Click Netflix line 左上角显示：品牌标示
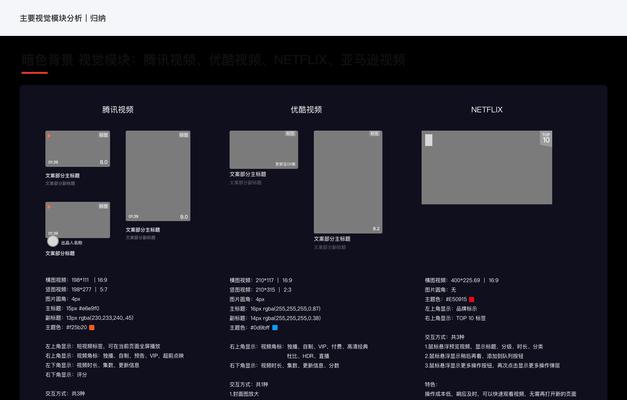This screenshot has height=400, width=627. coord(451,309)
